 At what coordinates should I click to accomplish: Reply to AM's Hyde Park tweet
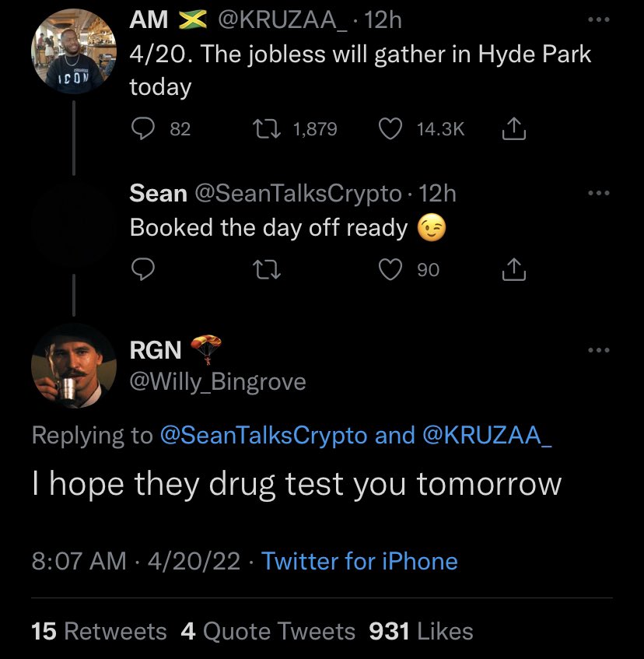[x=143, y=128]
